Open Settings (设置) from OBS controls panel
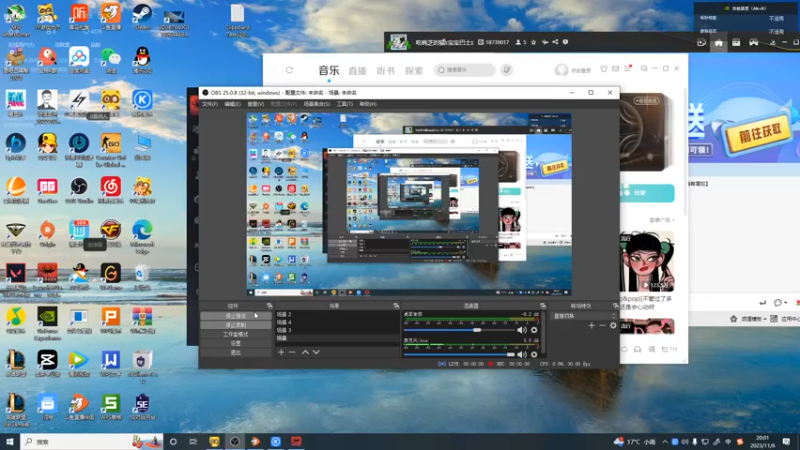The image size is (800, 450). 236,343
